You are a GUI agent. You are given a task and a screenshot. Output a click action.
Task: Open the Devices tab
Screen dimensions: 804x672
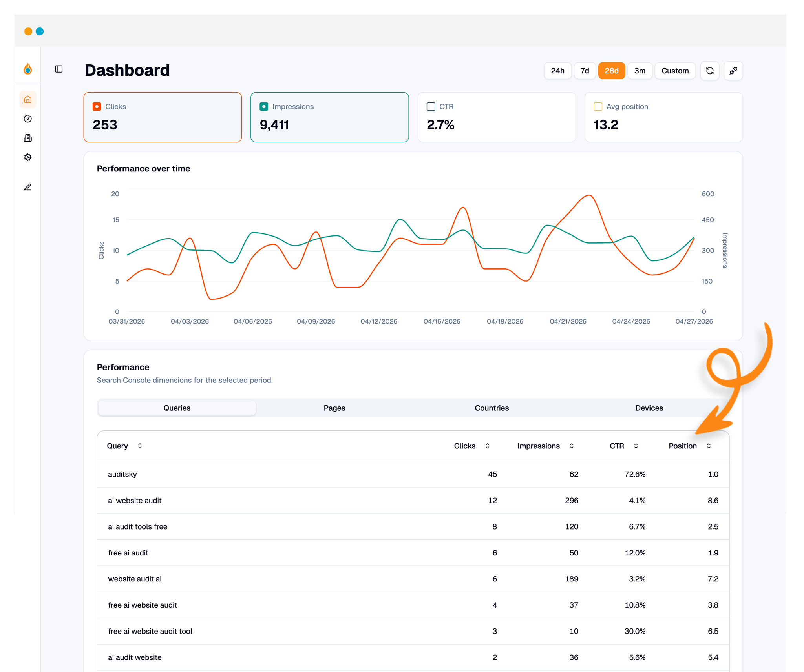click(x=649, y=408)
